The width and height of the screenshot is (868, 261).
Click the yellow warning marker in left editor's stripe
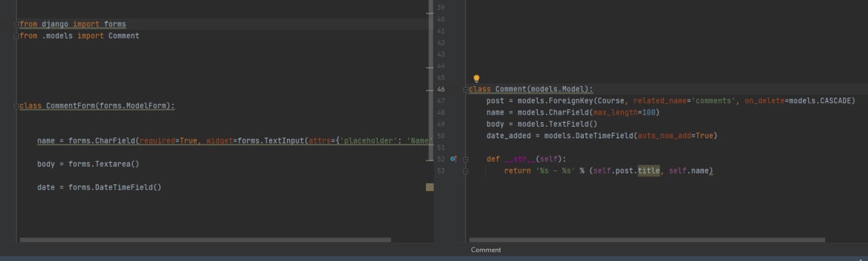pos(429,186)
